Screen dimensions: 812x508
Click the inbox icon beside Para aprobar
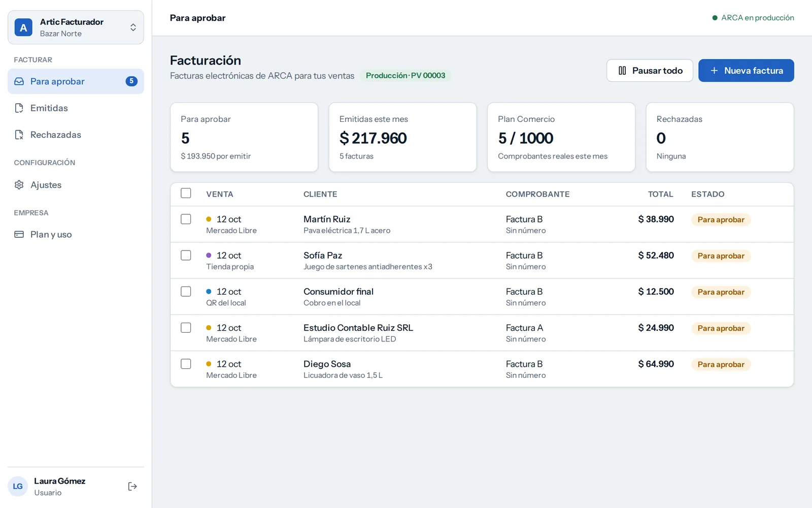point(19,81)
